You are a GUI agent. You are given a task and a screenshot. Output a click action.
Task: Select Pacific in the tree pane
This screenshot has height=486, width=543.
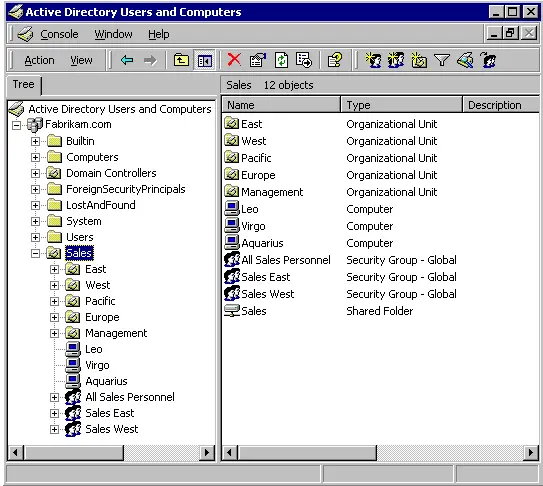(x=100, y=301)
